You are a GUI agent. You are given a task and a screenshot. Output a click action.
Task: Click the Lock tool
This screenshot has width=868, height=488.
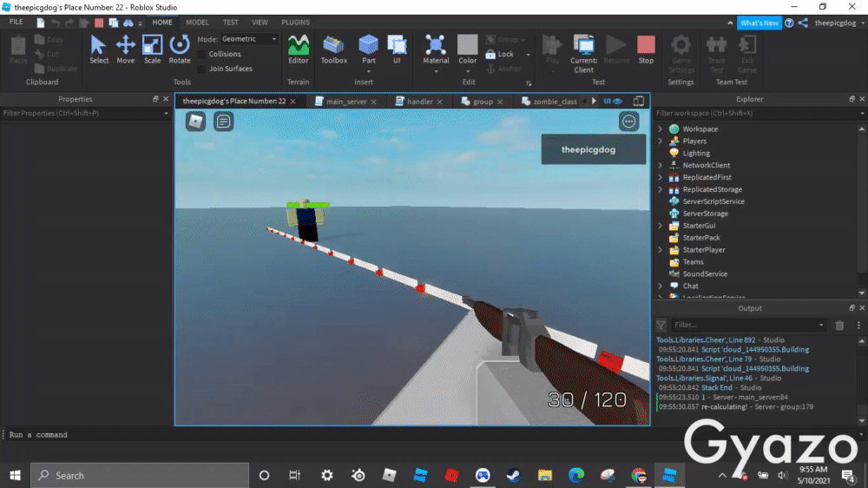tap(500, 54)
